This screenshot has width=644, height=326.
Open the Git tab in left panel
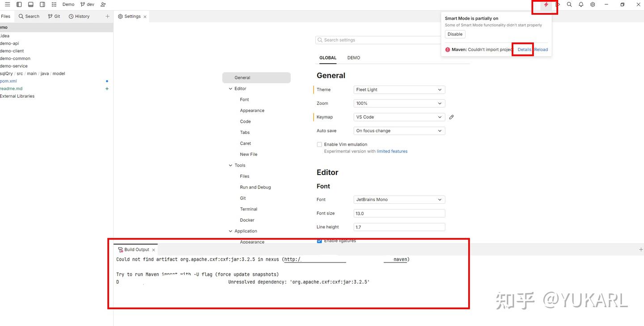(54, 16)
